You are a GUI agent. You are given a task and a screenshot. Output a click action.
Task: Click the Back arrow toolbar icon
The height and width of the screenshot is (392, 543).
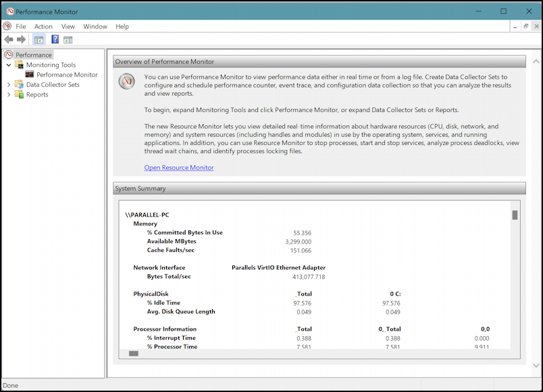[9, 40]
